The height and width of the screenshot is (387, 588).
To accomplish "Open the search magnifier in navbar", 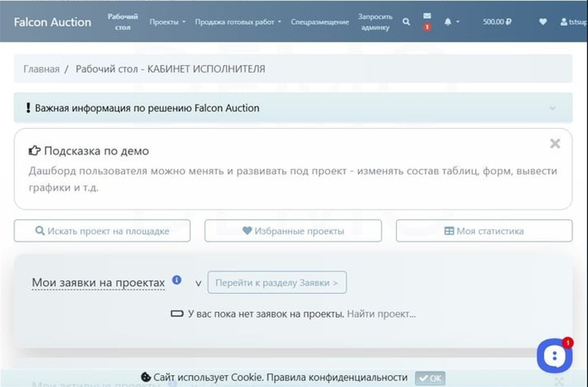I will pyautogui.click(x=406, y=22).
